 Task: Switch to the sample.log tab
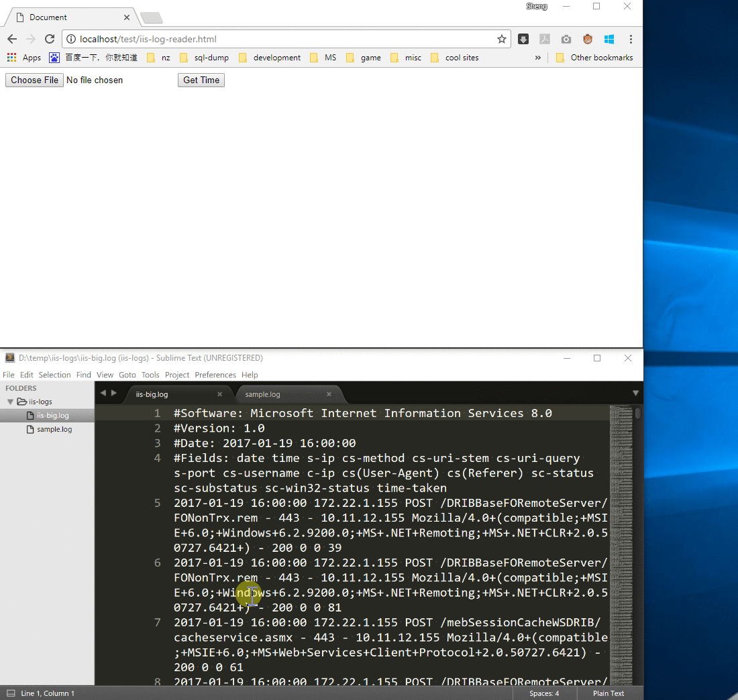tap(263, 394)
